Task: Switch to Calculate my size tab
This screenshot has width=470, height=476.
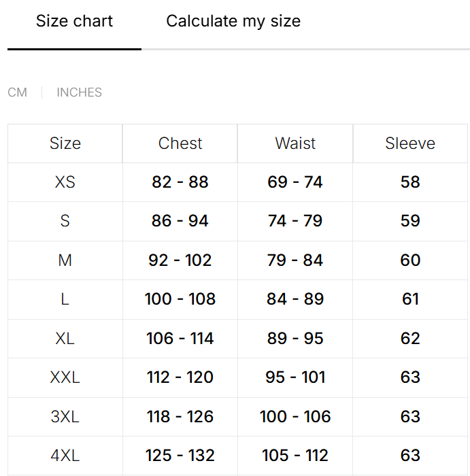Action: coord(233,21)
